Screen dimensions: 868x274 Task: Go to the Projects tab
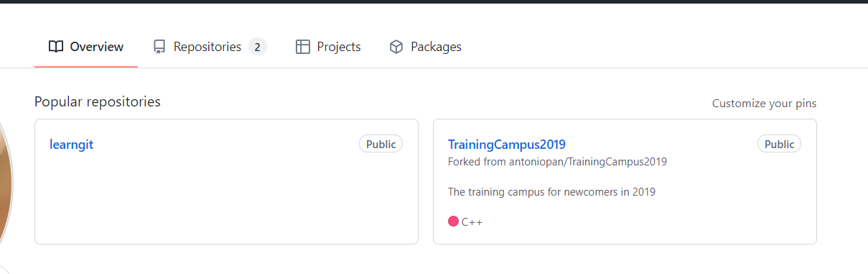point(328,47)
